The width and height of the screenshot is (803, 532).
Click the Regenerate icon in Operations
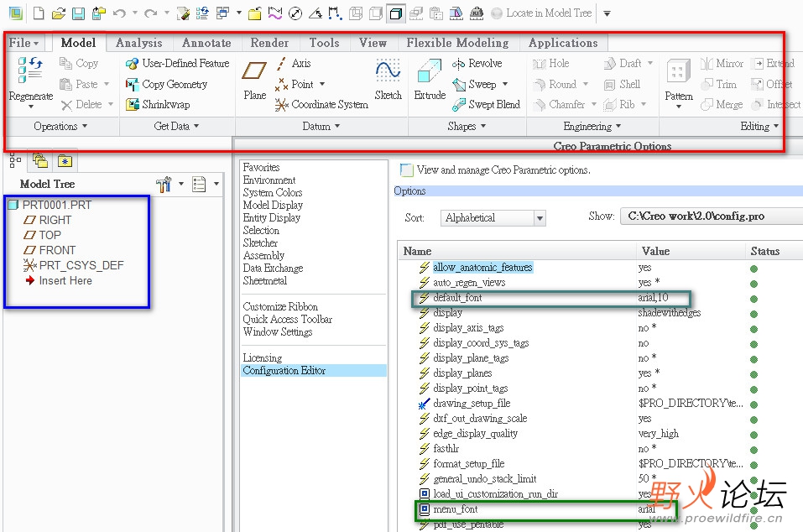(x=30, y=70)
